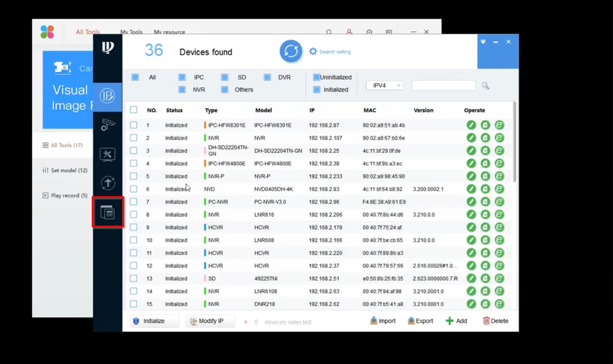This screenshot has height=364, width=613.
Task: Sort table by IP column header
Action: coord(312,110)
